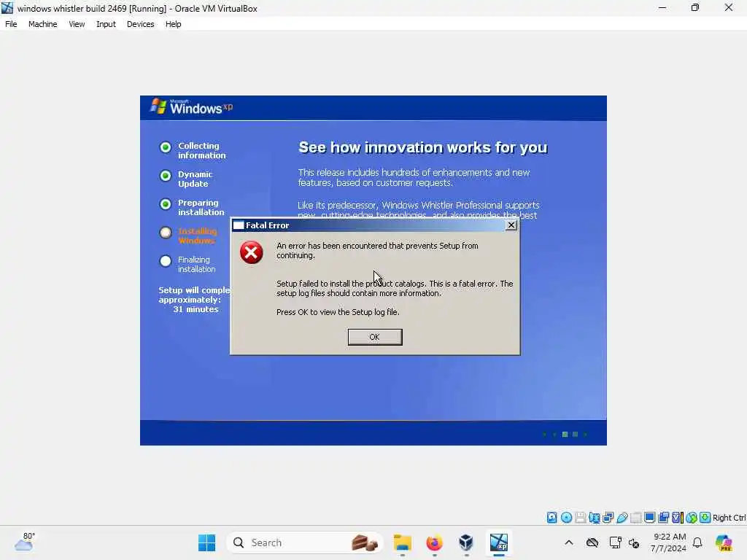Close the Fatal Error dialog with X
Viewport: 747px width, 560px height.
click(511, 225)
